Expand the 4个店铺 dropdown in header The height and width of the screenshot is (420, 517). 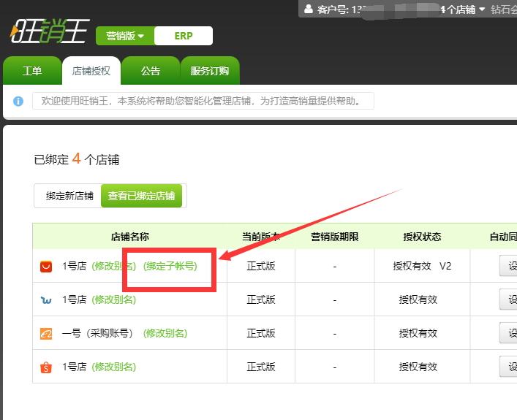[464, 9]
